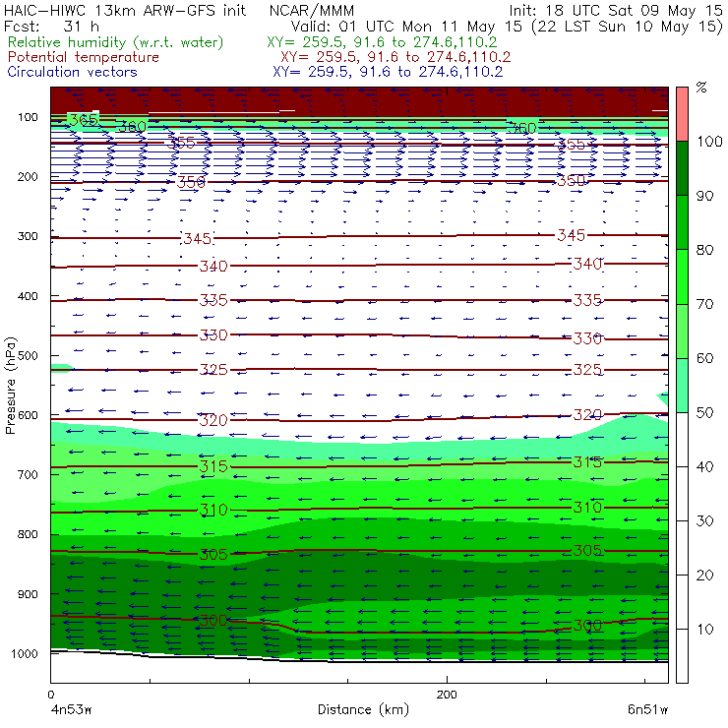728x728 pixels.
Task: Click the '100' color bar scale label
Action: [709, 142]
